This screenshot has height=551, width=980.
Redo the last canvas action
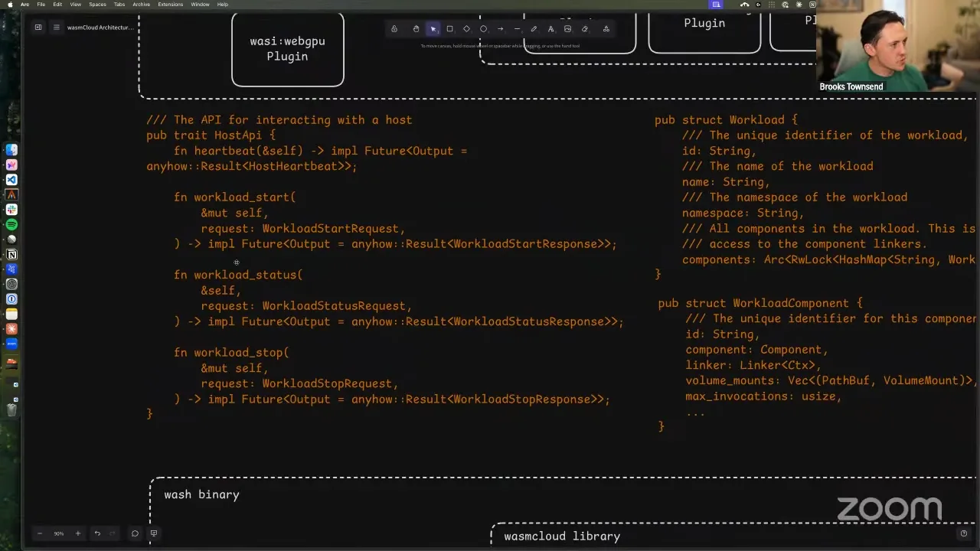(113, 533)
